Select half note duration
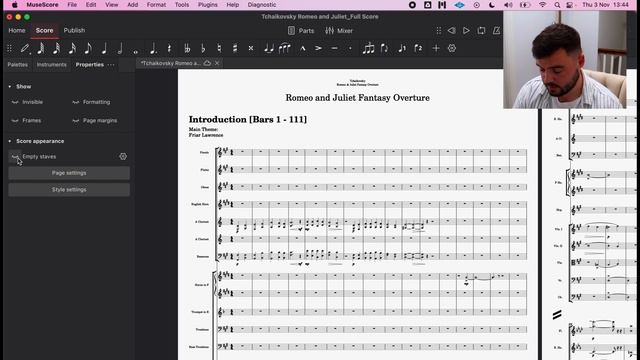The height and width of the screenshot is (360, 640). 120,49
